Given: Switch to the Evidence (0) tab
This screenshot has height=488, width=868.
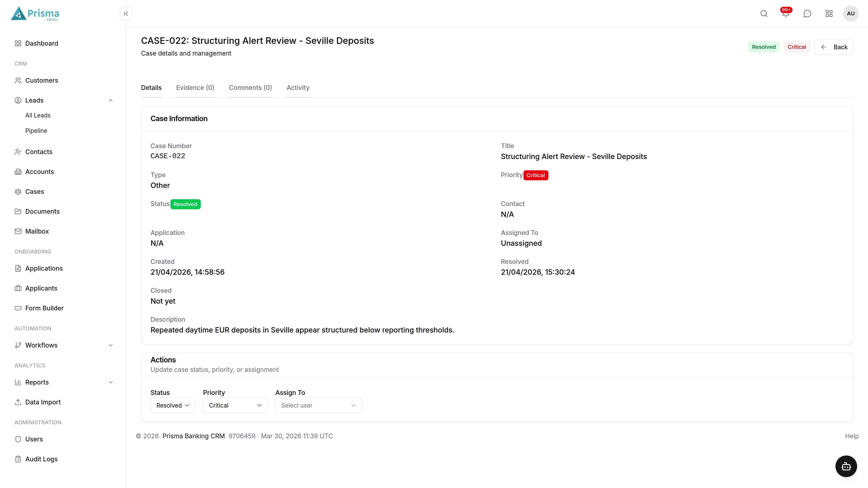Looking at the screenshot, I should tap(195, 88).
